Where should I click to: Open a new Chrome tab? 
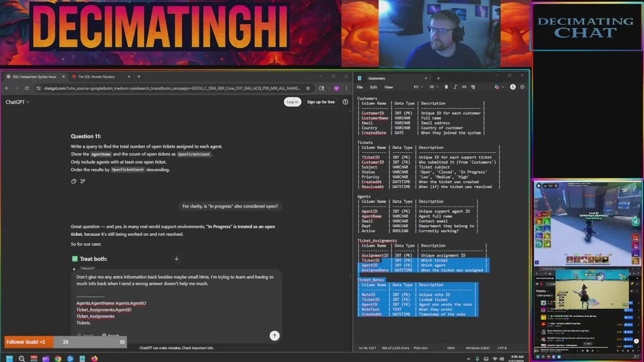pos(139,76)
